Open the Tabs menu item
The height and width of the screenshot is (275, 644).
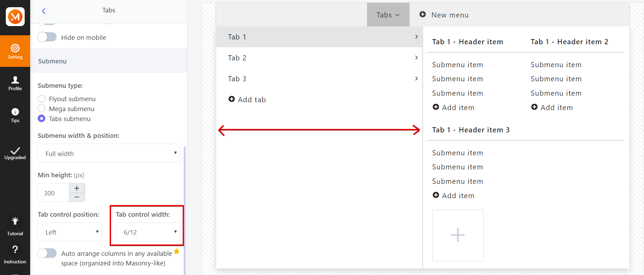(388, 15)
